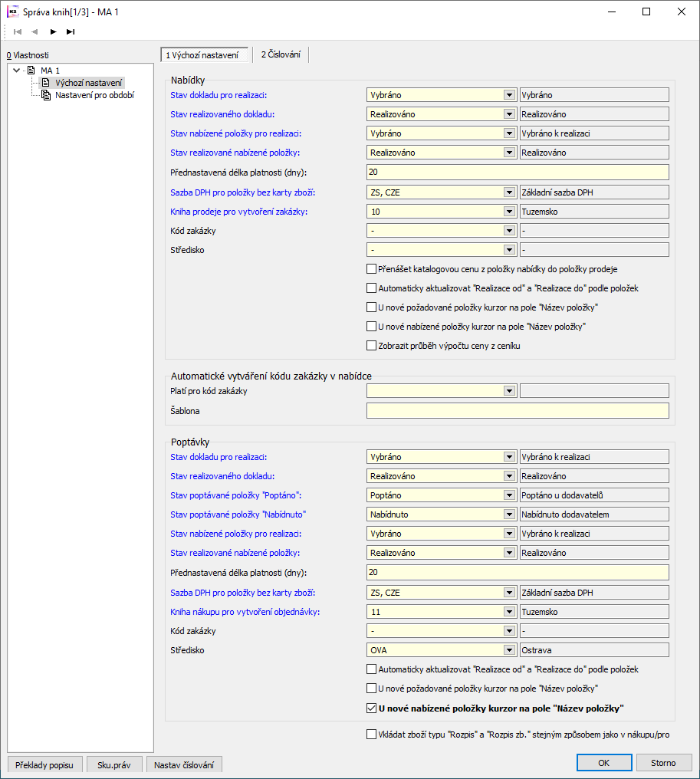700x779 pixels.
Task: Open Stav poptávané položky "Poptáno" dropdown
Action: (x=509, y=495)
